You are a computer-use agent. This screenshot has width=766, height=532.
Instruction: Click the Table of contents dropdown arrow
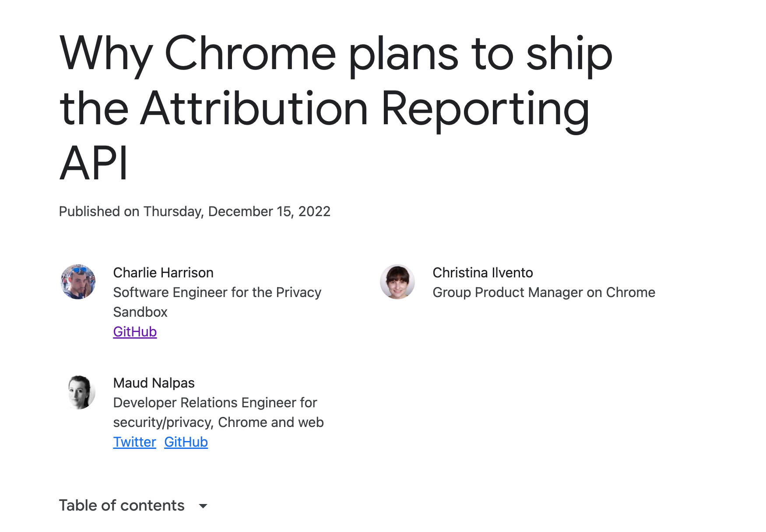click(204, 506)
